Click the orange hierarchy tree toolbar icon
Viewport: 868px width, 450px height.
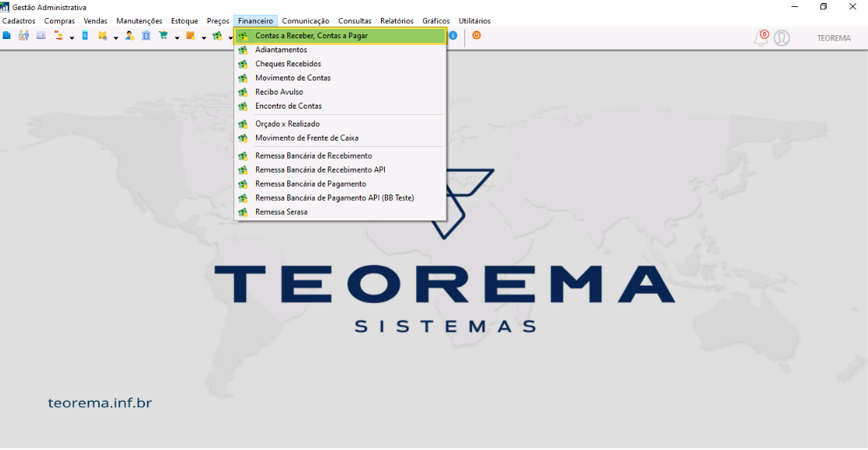coord(58,36)
